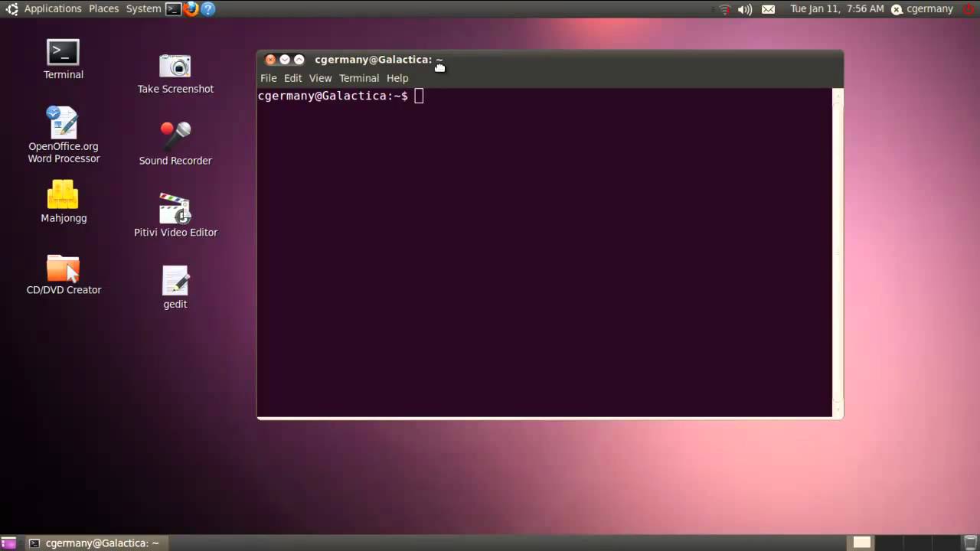Open the terminal View menu
Viewport: 980px width, 551px height.
320,78
